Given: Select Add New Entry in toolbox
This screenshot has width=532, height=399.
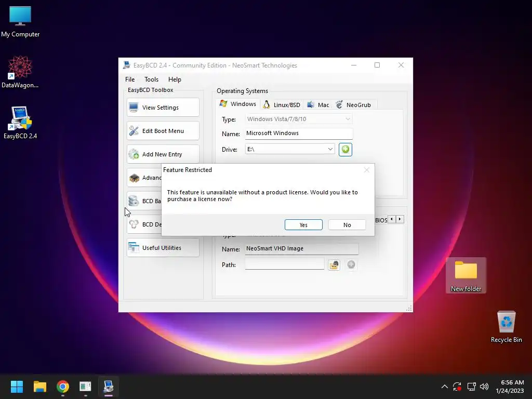Looking at the screenshot, I should coord(163,154).
